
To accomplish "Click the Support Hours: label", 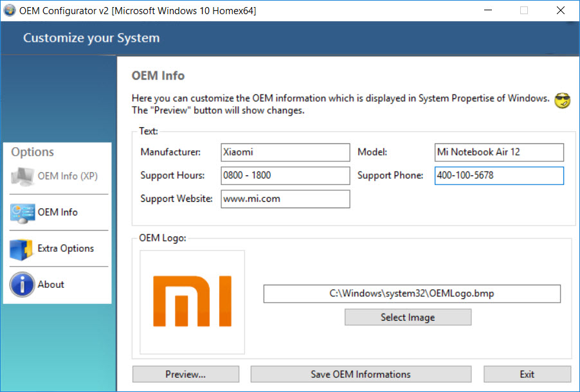I will (x=172, y=175).
